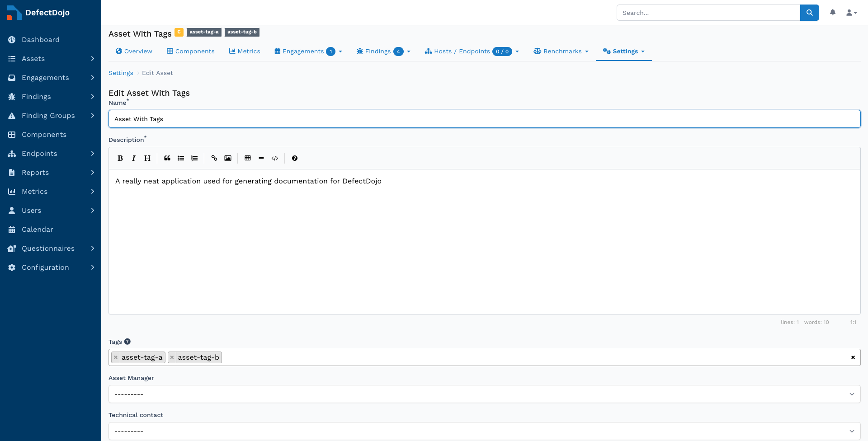Open Calendar from the sidebar
The height and width of the screenshot is (441, 868).
pos(51,230)
